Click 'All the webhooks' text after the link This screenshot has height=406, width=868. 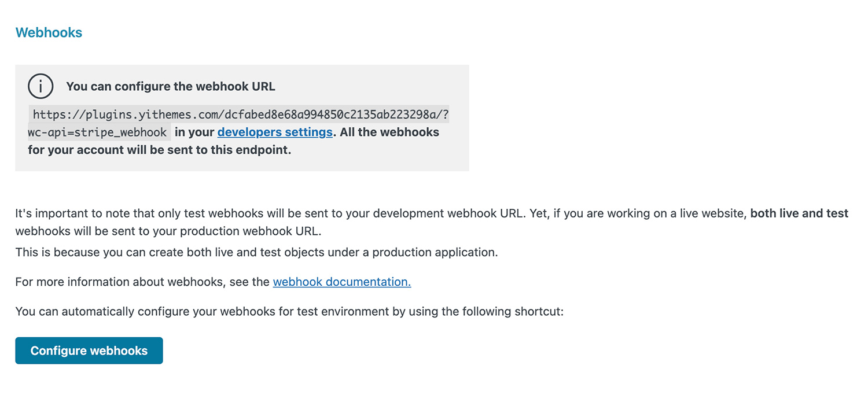point(389,132)
